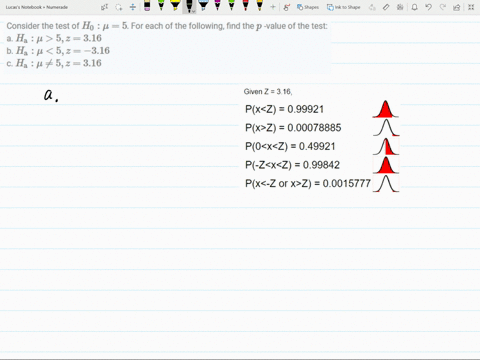Click the part a hypothesis line z = 3.16
The image size is (480, 360).
click(54, 38)
